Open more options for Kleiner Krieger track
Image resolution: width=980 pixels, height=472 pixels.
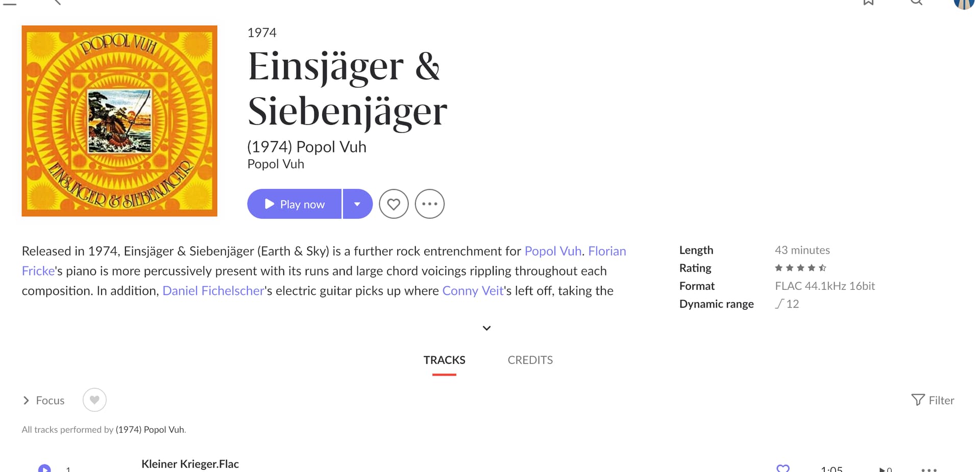click(x=929, y=469)
